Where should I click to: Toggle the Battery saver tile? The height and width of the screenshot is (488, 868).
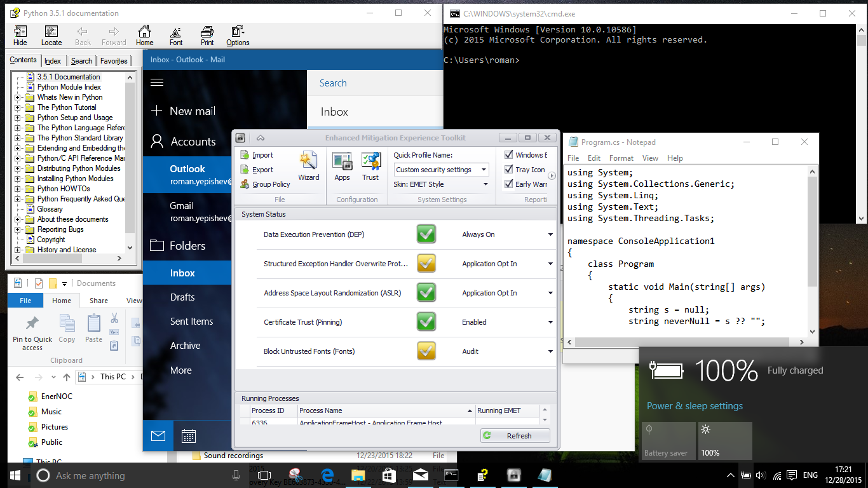tap(667, 440)
